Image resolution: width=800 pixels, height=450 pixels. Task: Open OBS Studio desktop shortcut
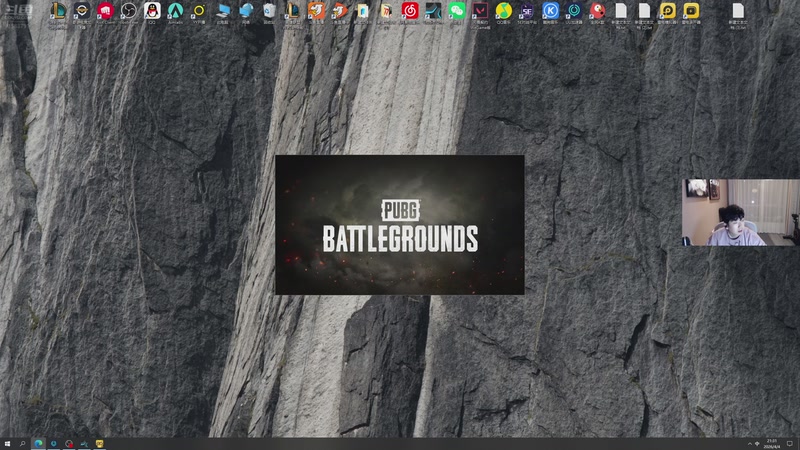point(129,11)
